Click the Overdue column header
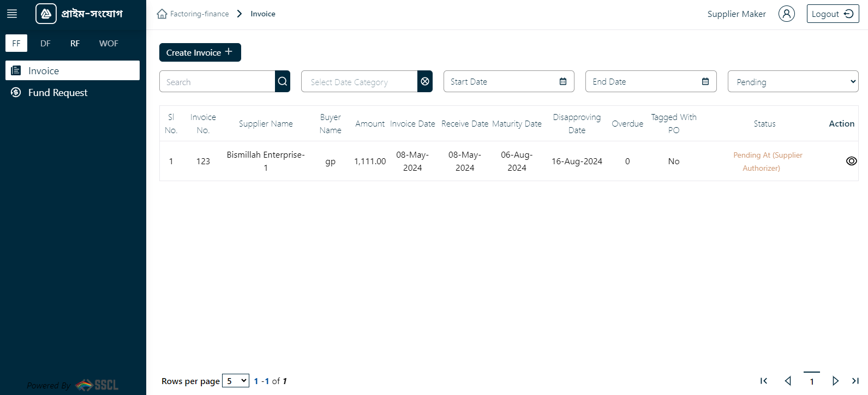868x395 pixels. [627, 123]
